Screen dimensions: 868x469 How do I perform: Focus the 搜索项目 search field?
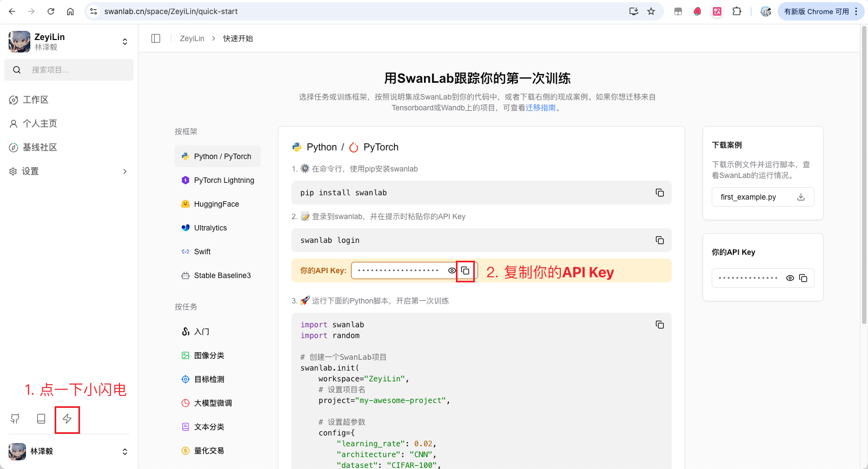69,70
